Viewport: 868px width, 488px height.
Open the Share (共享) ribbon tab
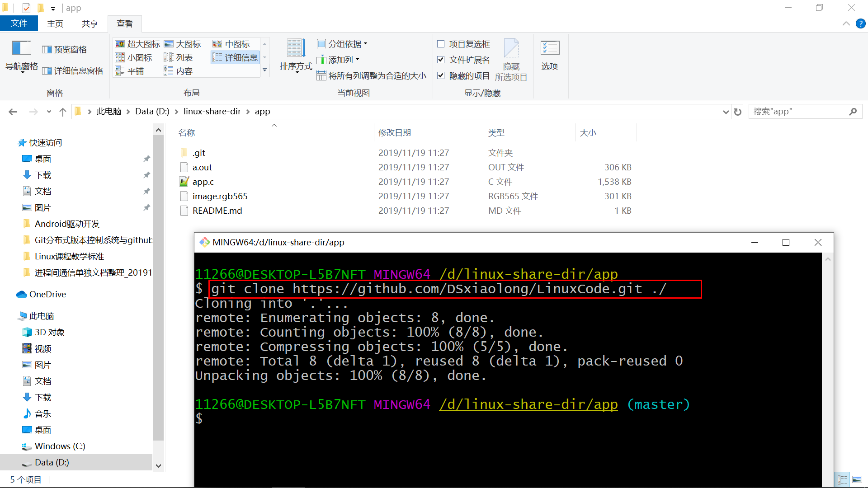click(90, 23)
